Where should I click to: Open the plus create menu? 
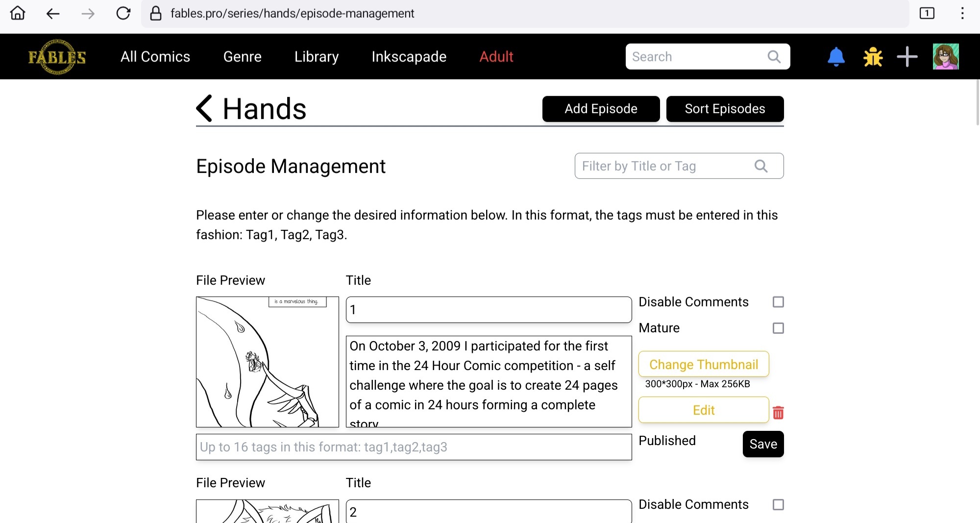point(907,57)
